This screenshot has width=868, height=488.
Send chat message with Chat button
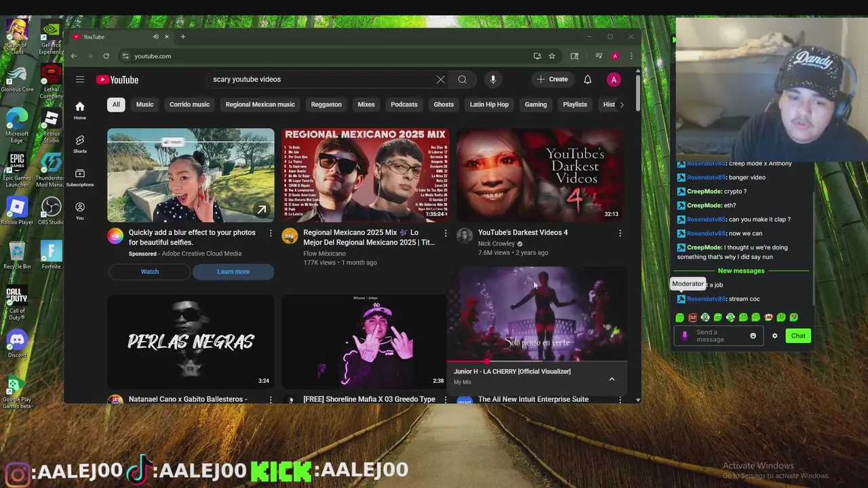point(798,336)
